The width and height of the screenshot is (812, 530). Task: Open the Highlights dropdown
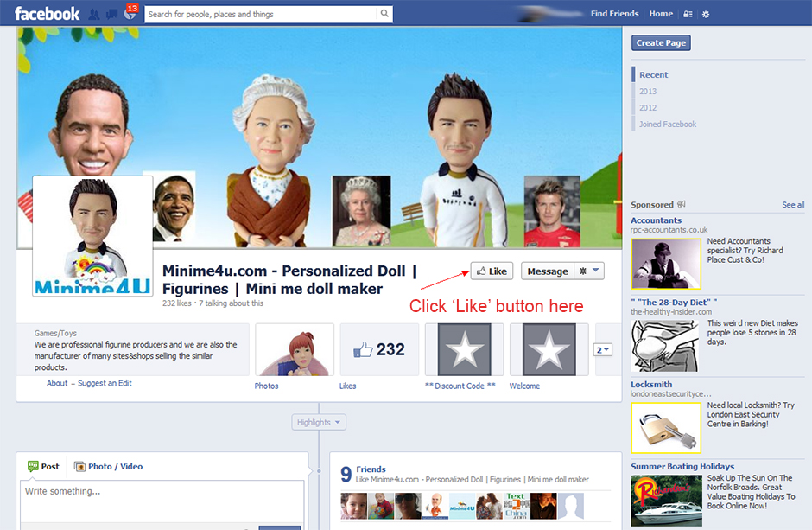(x=319, y=422)
